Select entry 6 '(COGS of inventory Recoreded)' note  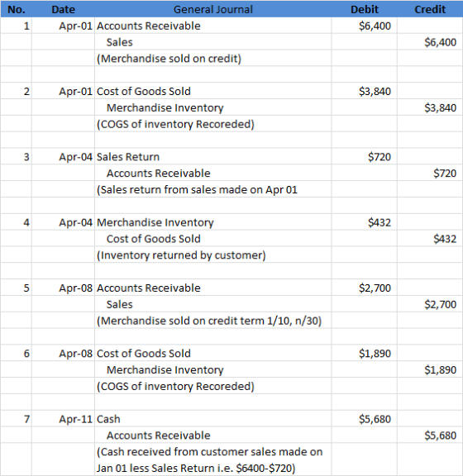pos(175,387)
